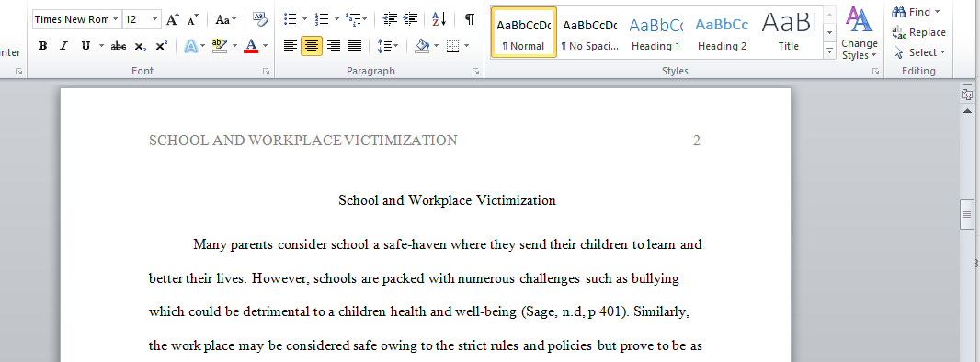This screenshot has width=980, height=362.
Task: Open the font name dropdown
Action: [x=115, y=19]
